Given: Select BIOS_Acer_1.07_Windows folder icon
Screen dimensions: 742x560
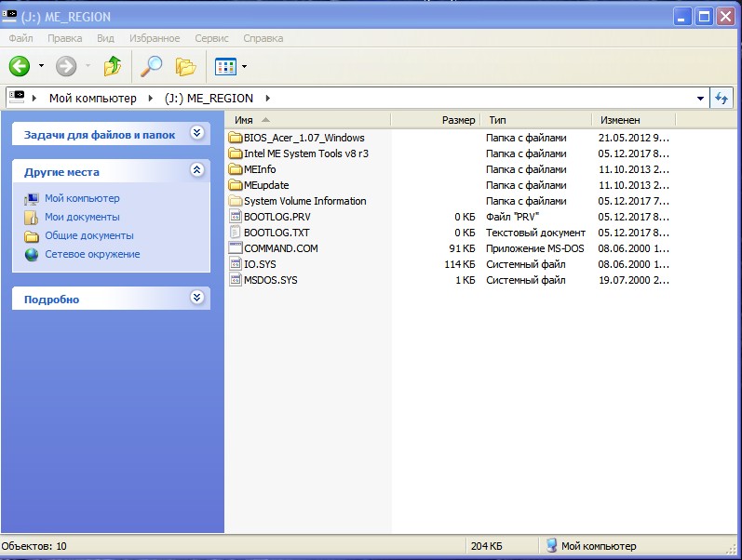Looking at the screenshot, I should 236,138.
